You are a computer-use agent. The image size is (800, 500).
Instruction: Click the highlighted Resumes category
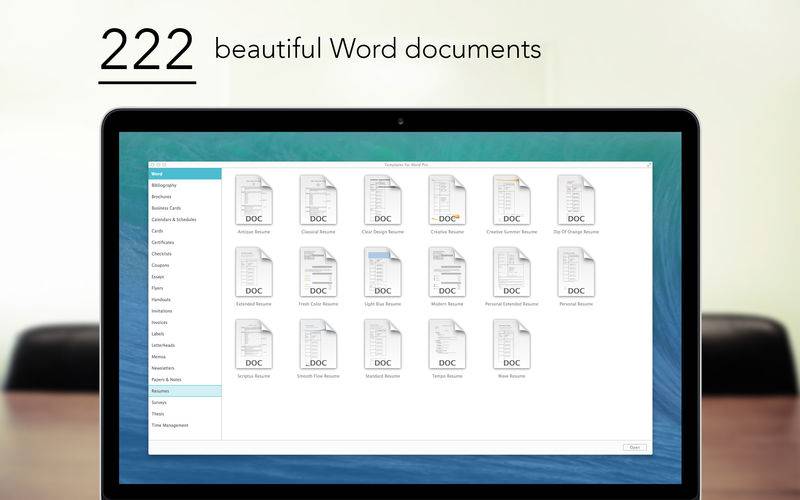coord(185,391)
